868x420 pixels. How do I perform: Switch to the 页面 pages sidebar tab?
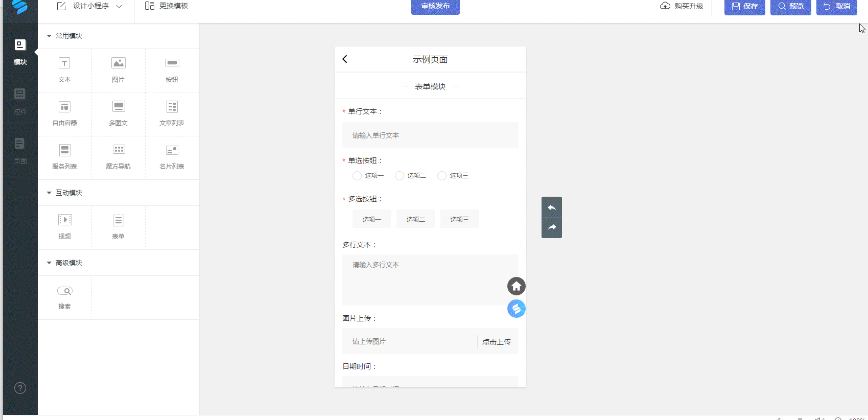point(20,151)
